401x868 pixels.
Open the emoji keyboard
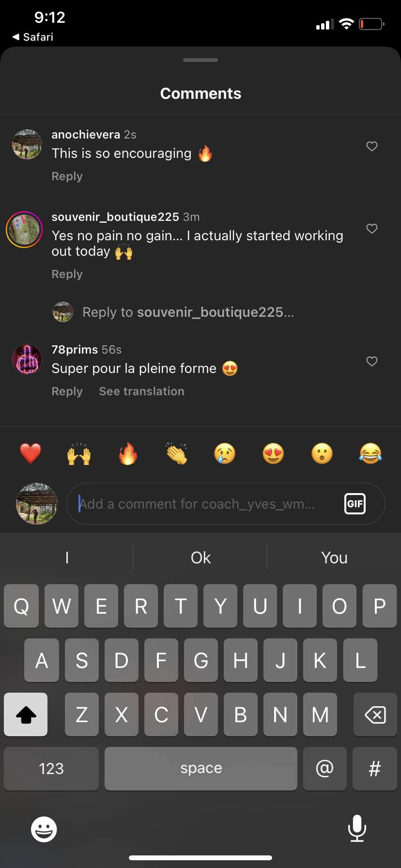[44, 829]
